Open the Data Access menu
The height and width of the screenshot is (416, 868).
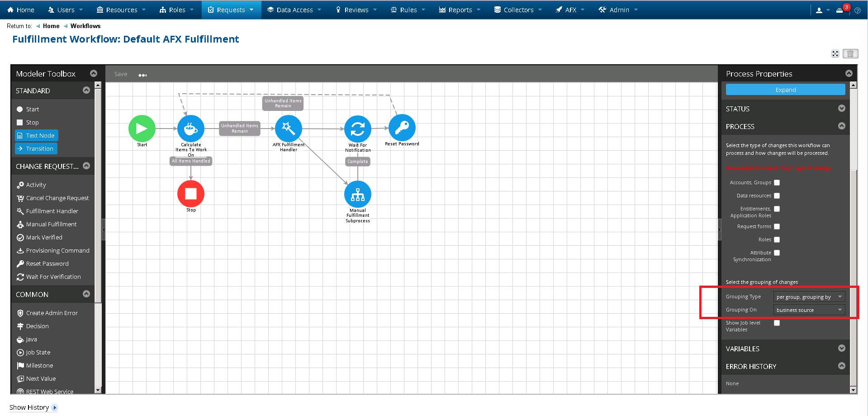[294, 10]
